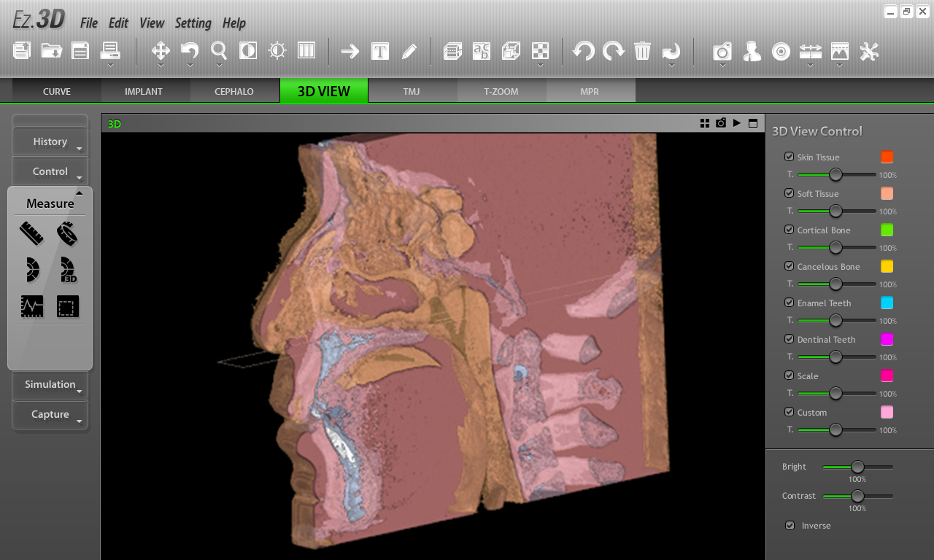Maximize the 3D viewport pane
The height and width of the screenshot is (560, 934).
pyautogui.click(x=753, y=123)
